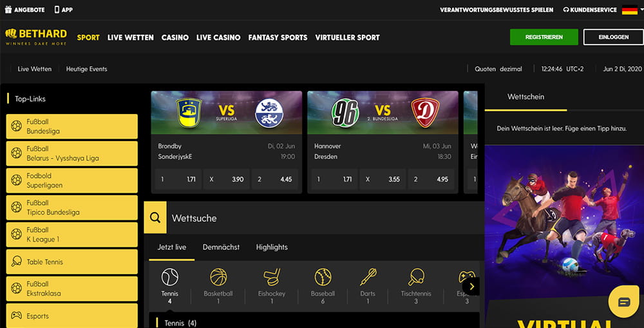This screenshot has width=644, height=328.
Task: Select the Eishockey live sport icon
Action: (272, 277)
